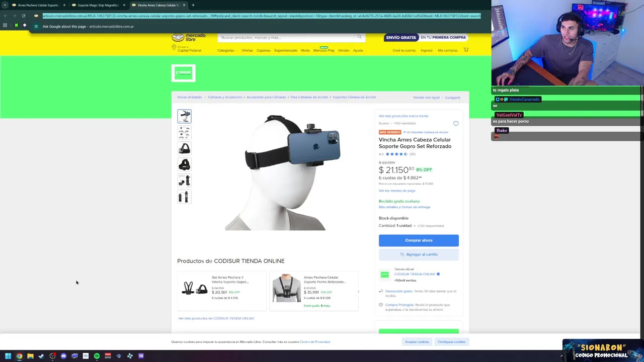Reload the page in Chrome
This screenshot has height=362, width=644.
point(23,16)
